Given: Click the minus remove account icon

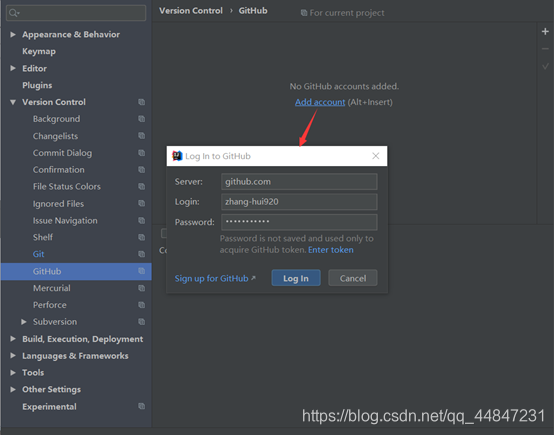Looking at the screenshot, I should click(x=545, y=49).
